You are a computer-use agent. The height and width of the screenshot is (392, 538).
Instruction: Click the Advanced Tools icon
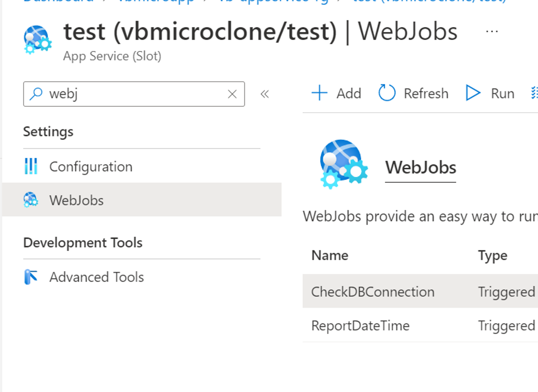[30, 277]
